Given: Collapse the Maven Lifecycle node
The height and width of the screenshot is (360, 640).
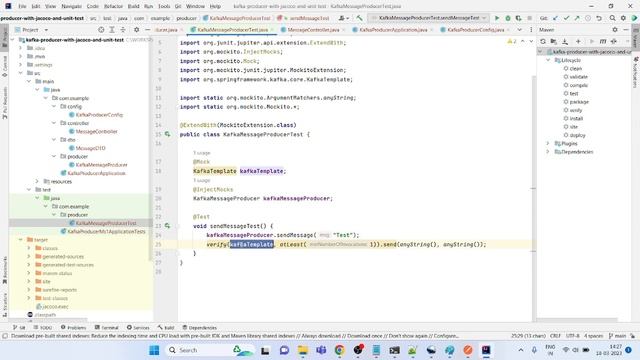Looking at the screenshot, I should coord(548,60).
